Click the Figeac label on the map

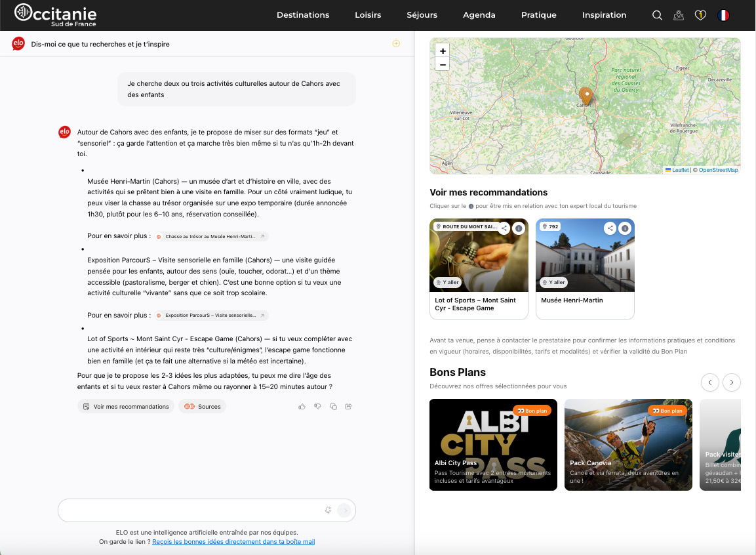683,68
